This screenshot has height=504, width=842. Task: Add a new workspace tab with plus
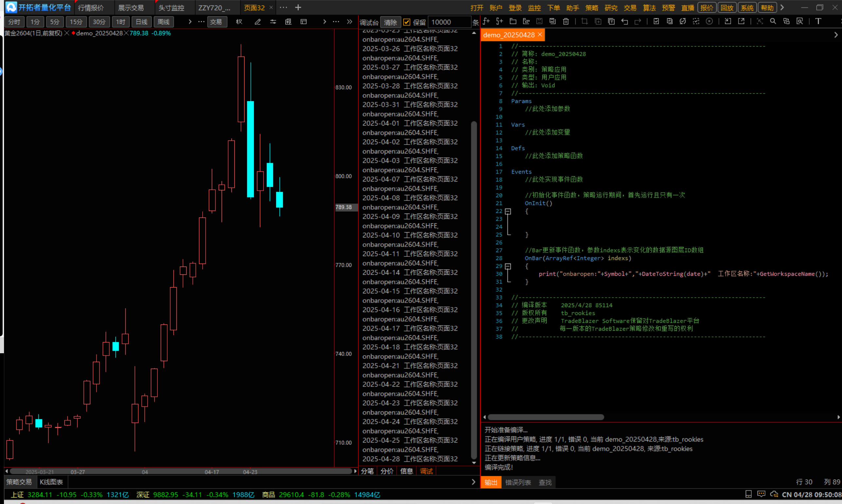[x=298, y=8]
